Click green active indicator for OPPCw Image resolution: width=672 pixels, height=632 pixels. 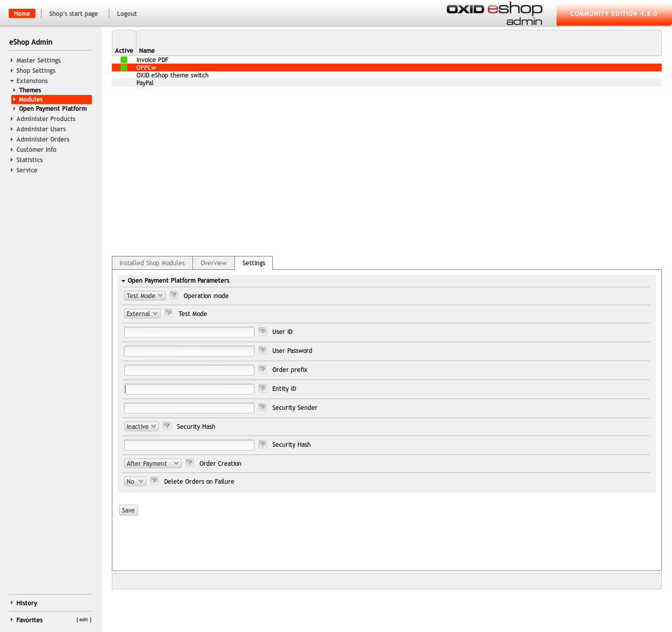pos(124,67)
